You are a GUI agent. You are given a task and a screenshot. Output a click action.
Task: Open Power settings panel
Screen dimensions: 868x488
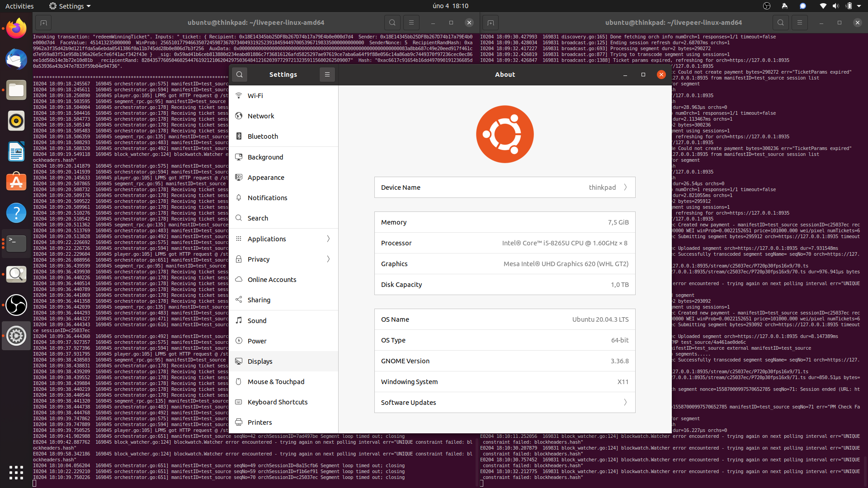(x=257, y=341)
